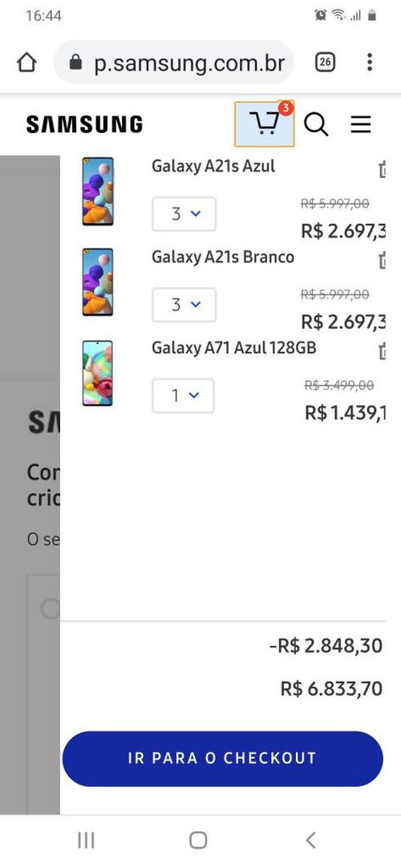
Task: Expand quantity dropdown for Galaxy A21s Azul
Action: (x=184, y=213)
